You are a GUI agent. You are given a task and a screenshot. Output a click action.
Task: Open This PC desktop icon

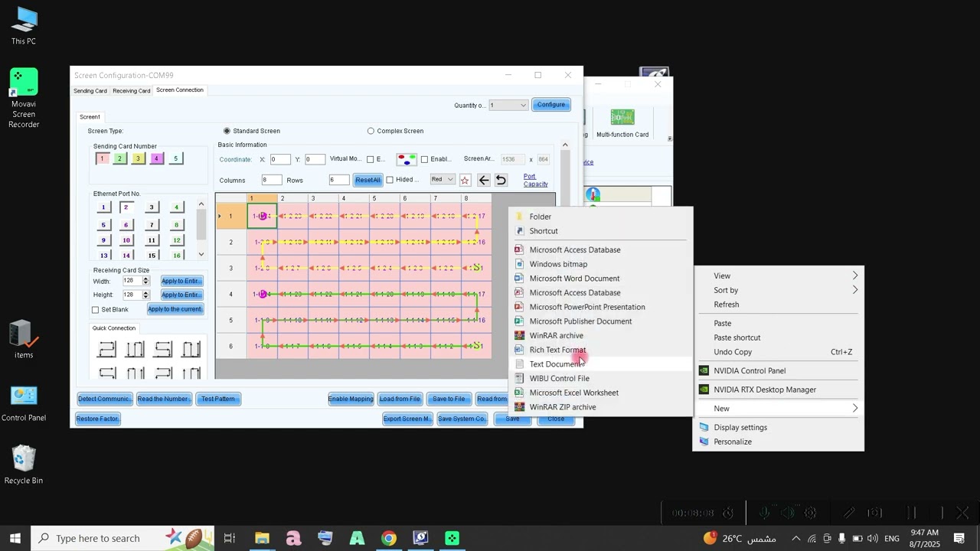(x=24, y=25)
